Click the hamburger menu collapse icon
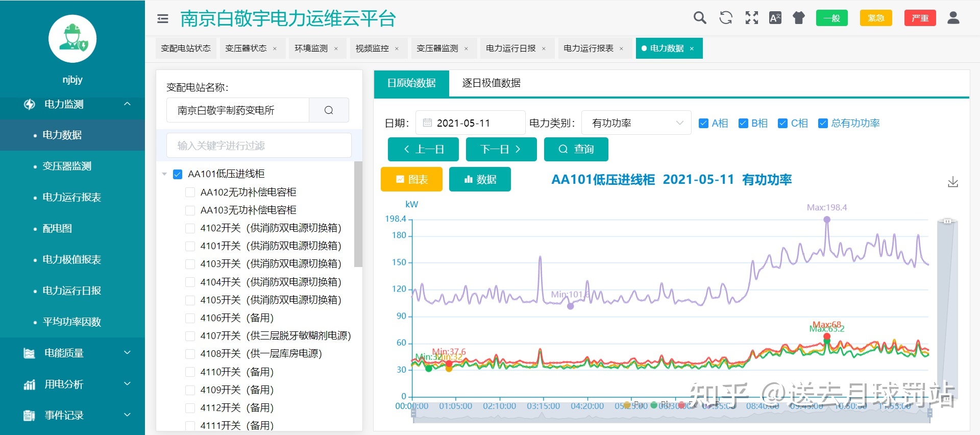This screenshot has width=980, height=435. (x=163, y=19)
